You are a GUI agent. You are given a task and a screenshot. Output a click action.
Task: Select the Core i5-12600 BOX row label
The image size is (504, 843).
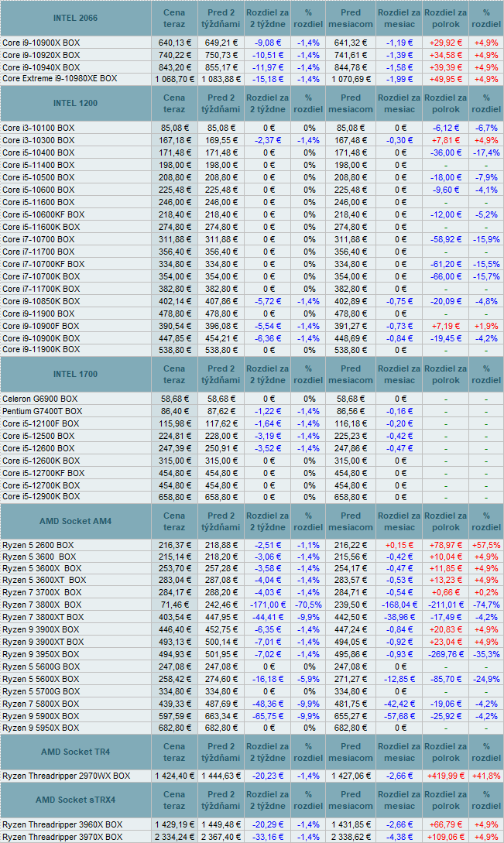(38, 448)
